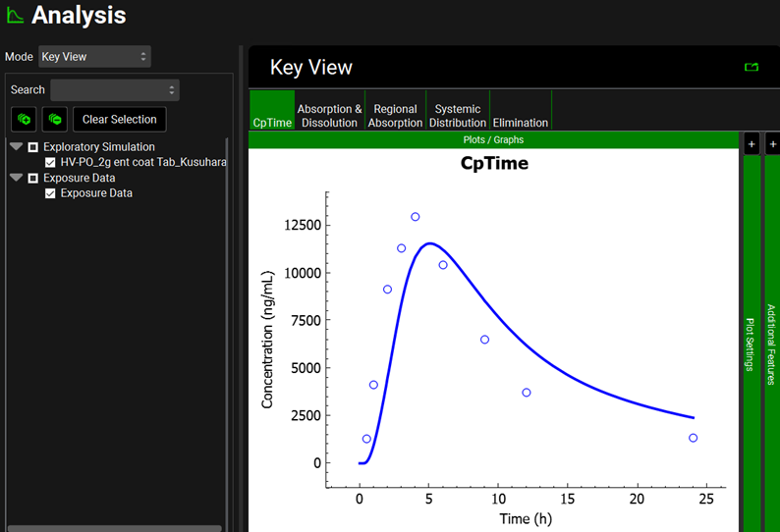Collapse the Exposure Data tree node
Viewport: 780px width, 532px height.
[x=16, y=179]
